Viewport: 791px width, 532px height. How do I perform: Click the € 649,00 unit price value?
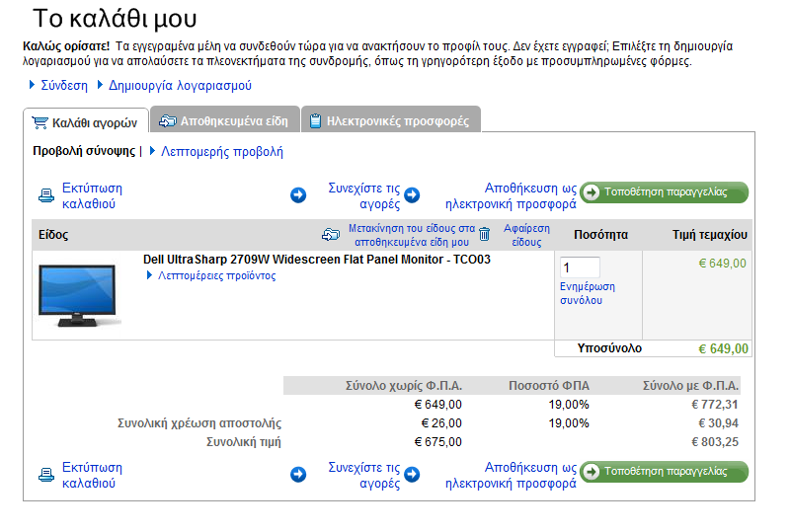click(x=723, y=264)
